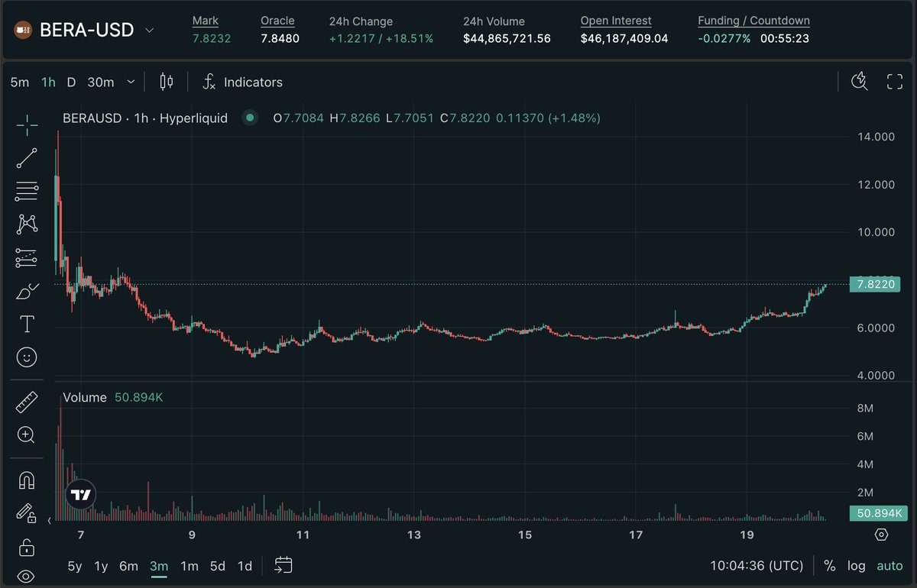The image size is (917, 588).
Task: Open the Fibonacci retracement tool group
Action: pyautogui.click(x=27, y=191)
